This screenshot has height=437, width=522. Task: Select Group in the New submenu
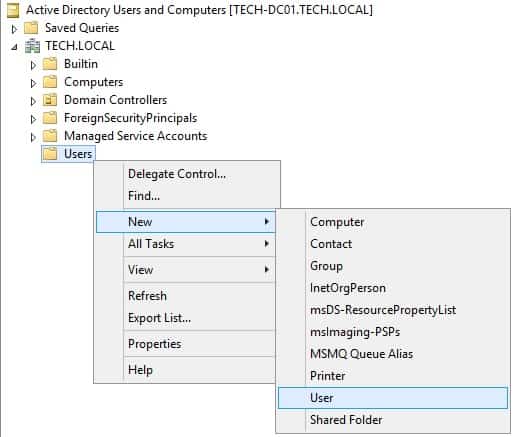click(326, 266)
